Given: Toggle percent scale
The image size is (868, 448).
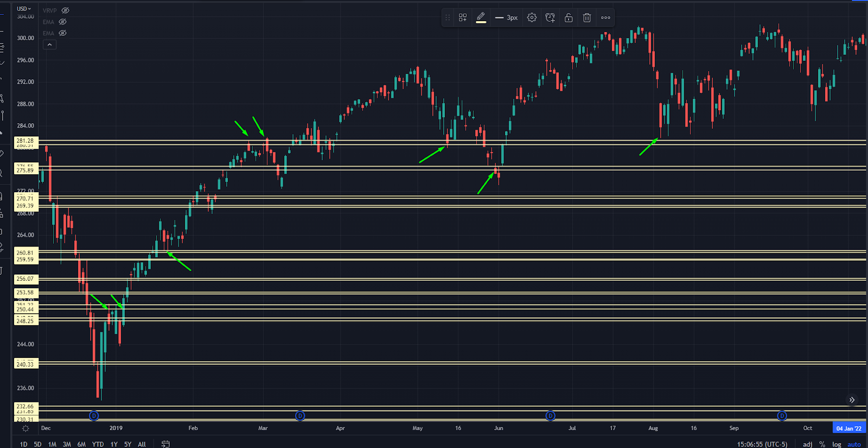Looking at the screenshot, I should click(x=822, y=444).
